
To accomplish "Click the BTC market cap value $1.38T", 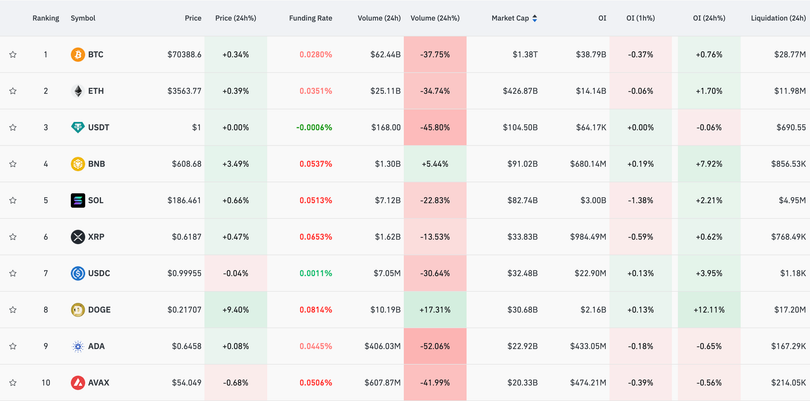I will click(524, 55).
